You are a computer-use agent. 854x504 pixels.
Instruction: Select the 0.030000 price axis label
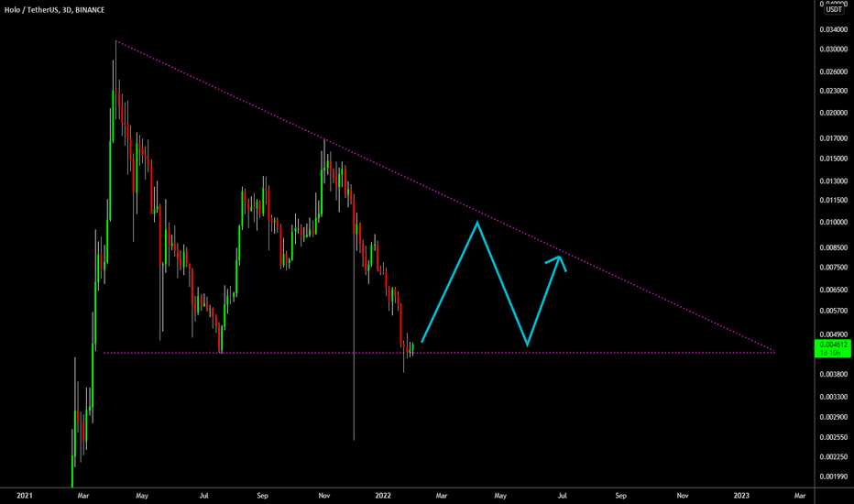[x=834, y=49]
